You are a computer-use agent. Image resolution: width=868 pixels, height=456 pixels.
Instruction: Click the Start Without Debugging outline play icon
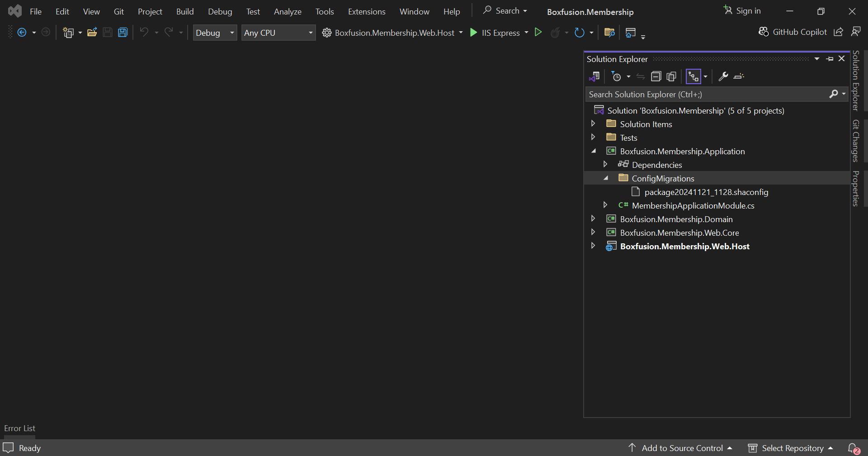coord(538,32)
